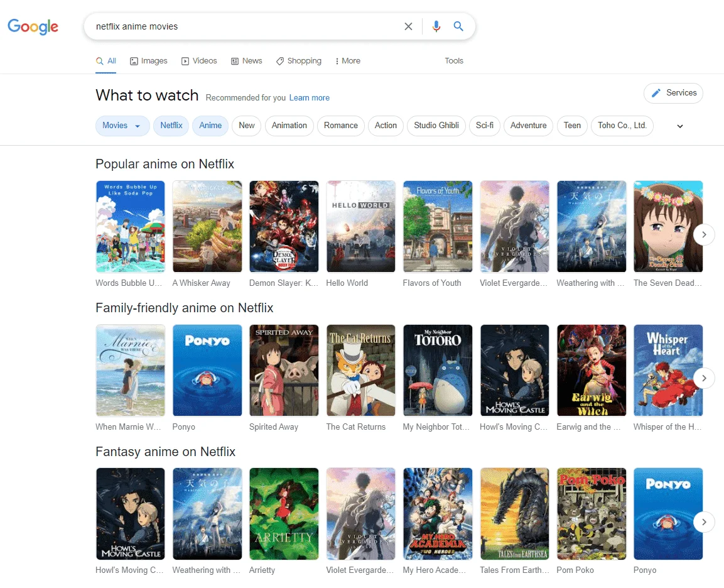Open the Demon Slayer poster

tap(284, 226)
